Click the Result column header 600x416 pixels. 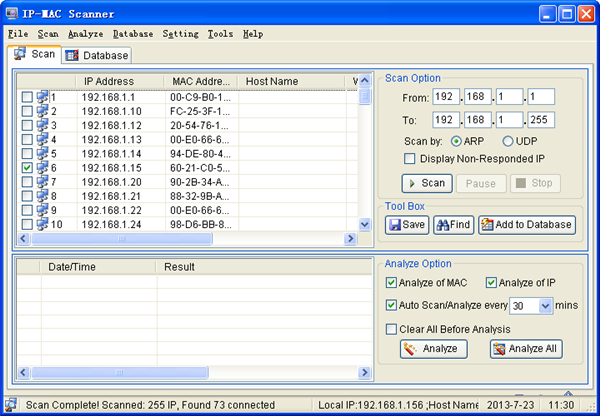pyautogui.click(x=264, y=267)
